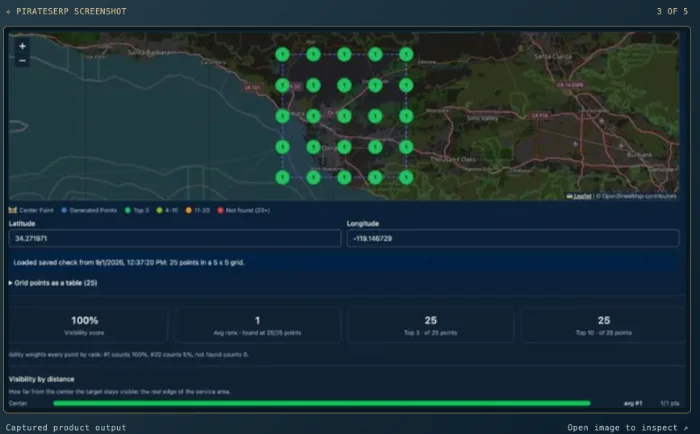Click the PIRATESERP SCREENSHOT title

tap(71, 11)
